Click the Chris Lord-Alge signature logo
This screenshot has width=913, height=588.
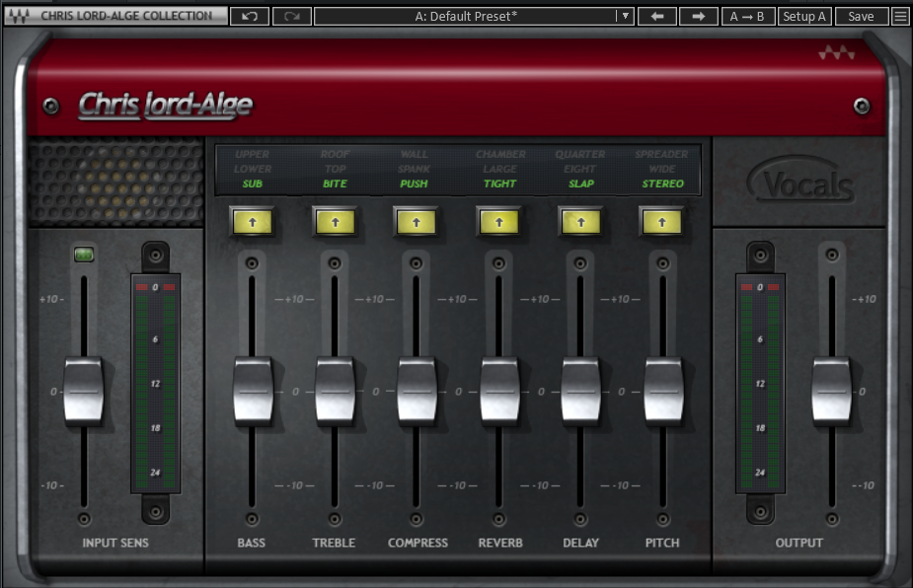[x=166, y=106]
